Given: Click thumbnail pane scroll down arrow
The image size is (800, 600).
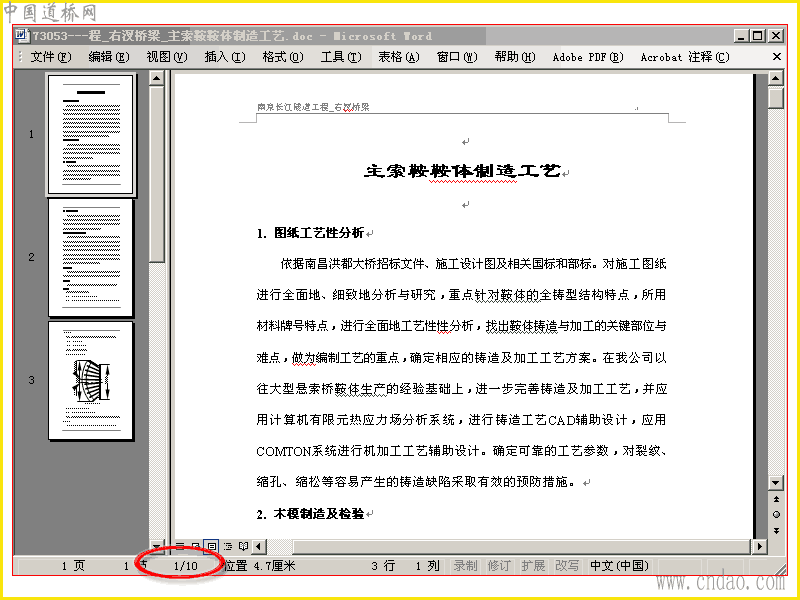Looking at the screenshot, I should click(x=157, y=546).
